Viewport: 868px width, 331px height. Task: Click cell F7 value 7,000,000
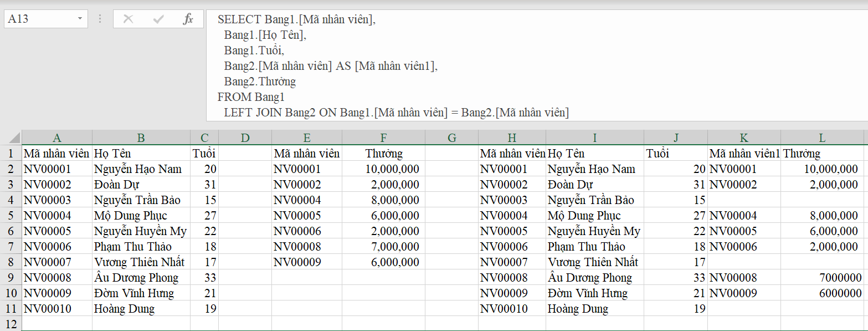coord(383,247)
